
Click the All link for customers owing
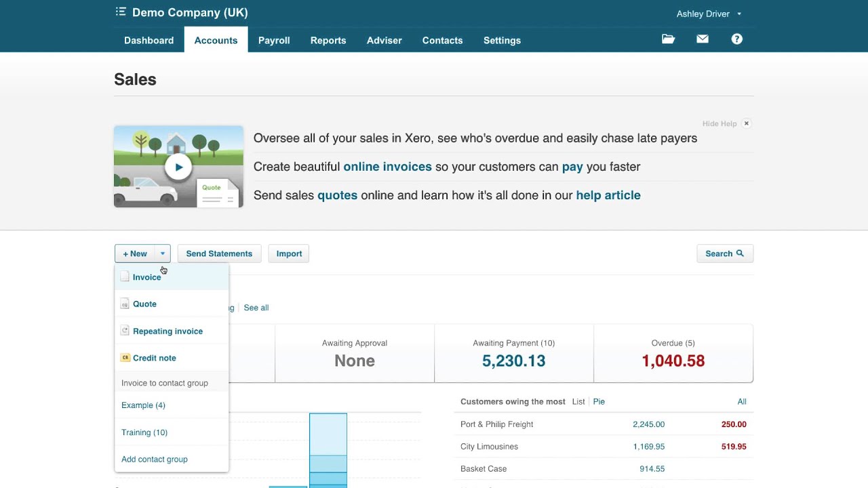(742, 401)
